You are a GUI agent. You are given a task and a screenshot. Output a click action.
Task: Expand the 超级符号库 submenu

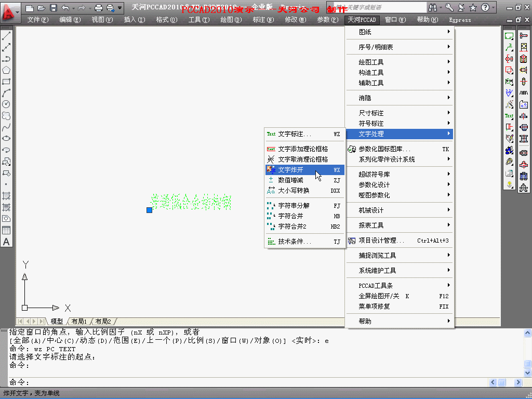tap(400, 175)
